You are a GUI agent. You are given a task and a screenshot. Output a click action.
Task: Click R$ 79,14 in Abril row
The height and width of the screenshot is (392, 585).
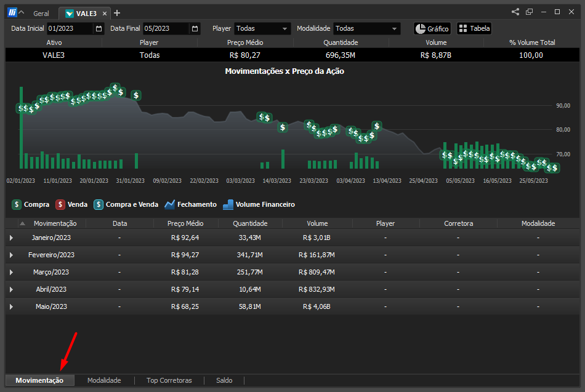[x=185, y=289]
